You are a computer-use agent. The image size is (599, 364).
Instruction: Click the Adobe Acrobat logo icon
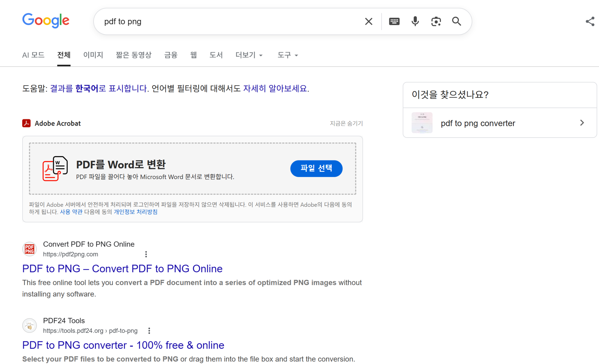(x=26, y=123)
